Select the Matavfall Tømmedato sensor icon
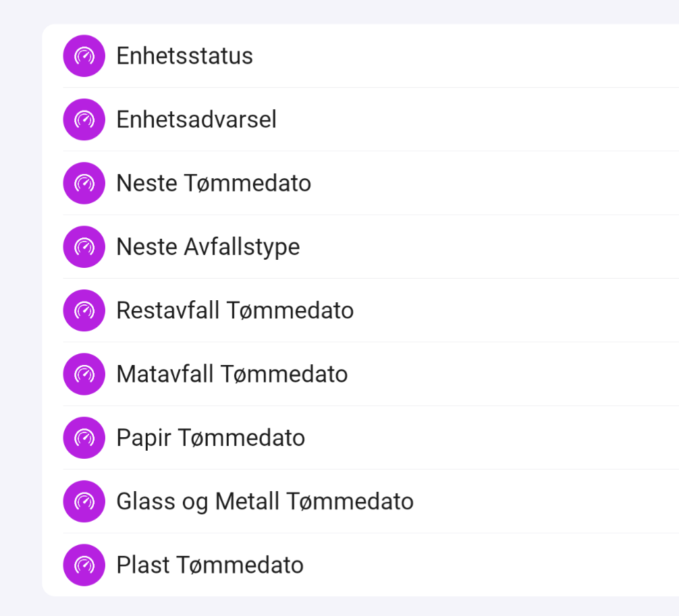The image size is (679, 616). [x=84, y=374]
